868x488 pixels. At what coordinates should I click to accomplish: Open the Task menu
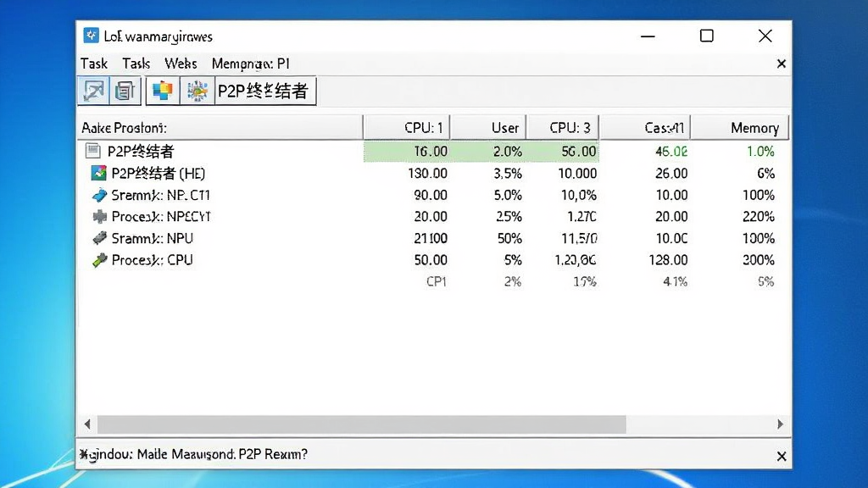[93, 64]
